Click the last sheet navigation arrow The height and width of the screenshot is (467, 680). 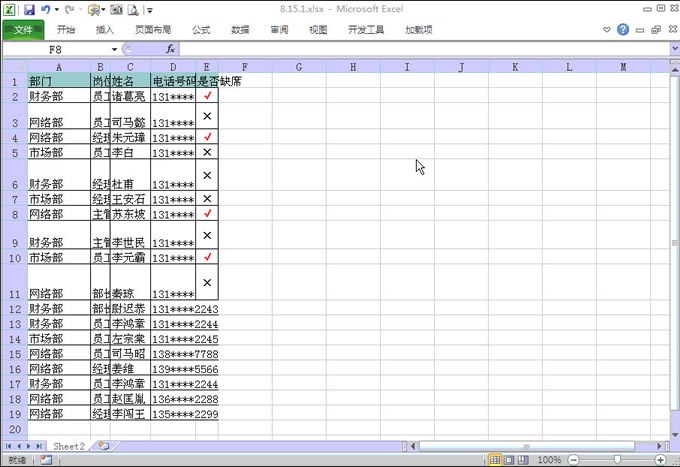click(39, 446)
